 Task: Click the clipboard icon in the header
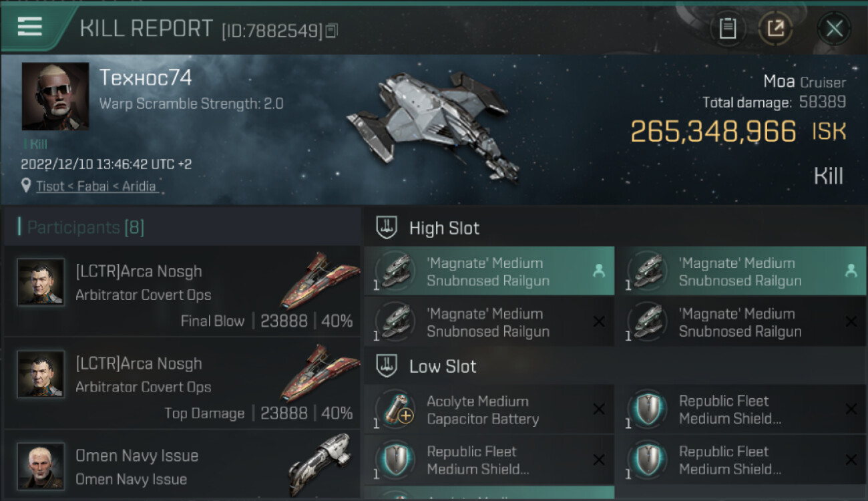click(x=727, y=29)
